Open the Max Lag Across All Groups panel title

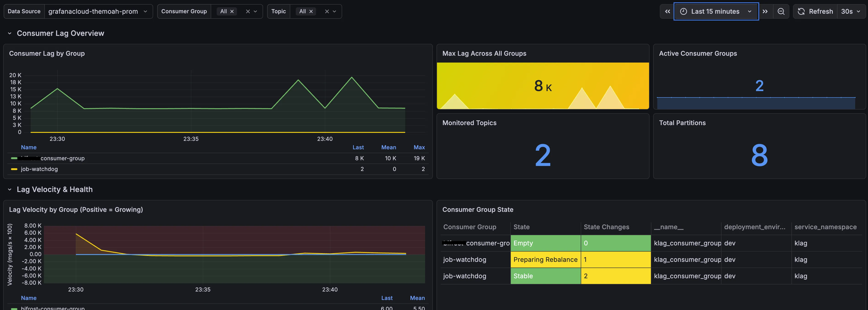coord(484,53)
